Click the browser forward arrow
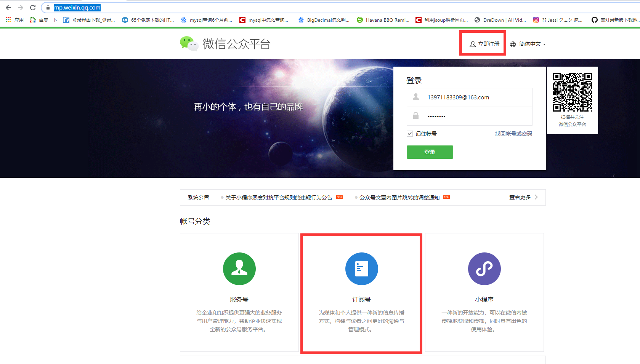Image resolution: width=640 pixels, height=364 pixels. (x=21, y=8)
